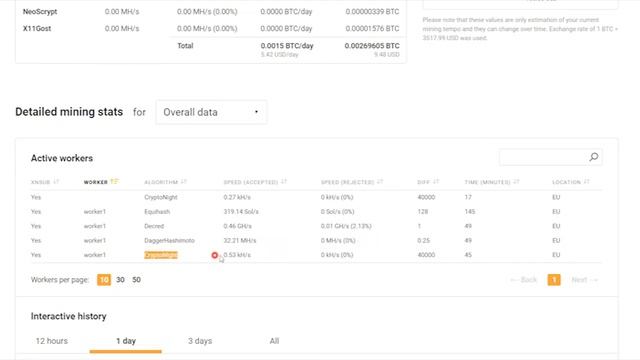Click the 0.46 GH/s speed value
Image resolution: width=640 pixels, height=360 pixels.
coord(238,226)
